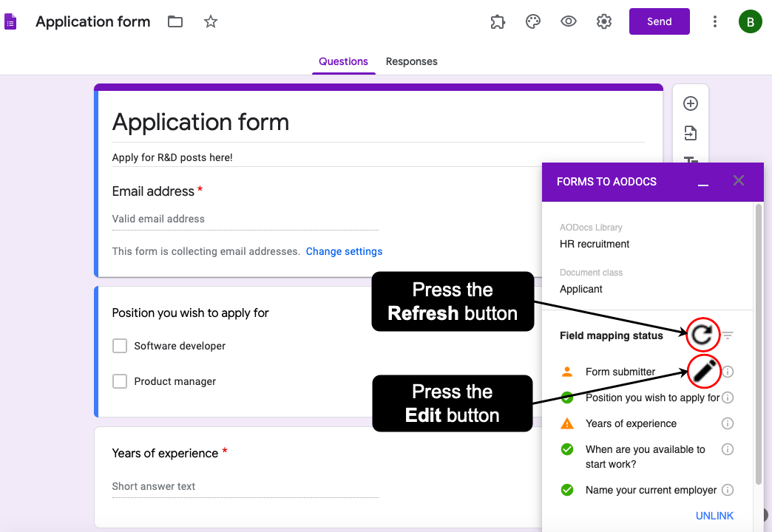The width and height of the screenshot is (772, 532).
Task: Select the Questions tab
Action: pos(343,61)
